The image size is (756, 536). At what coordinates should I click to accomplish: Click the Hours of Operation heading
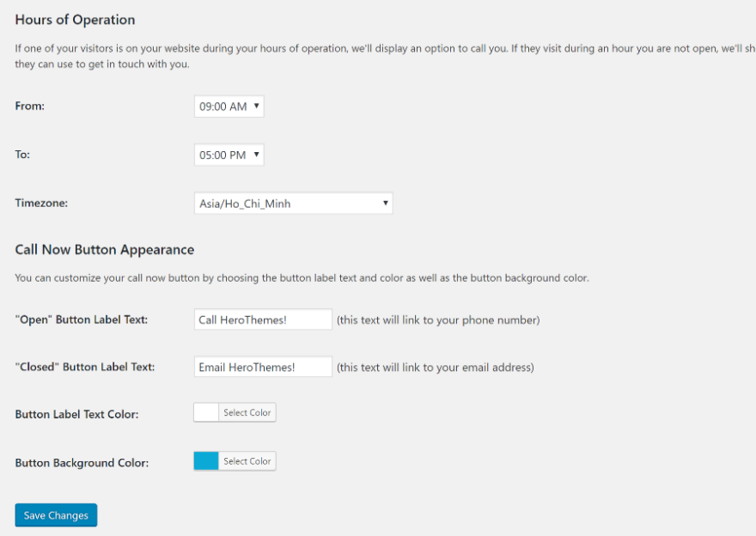coord(74,19)
